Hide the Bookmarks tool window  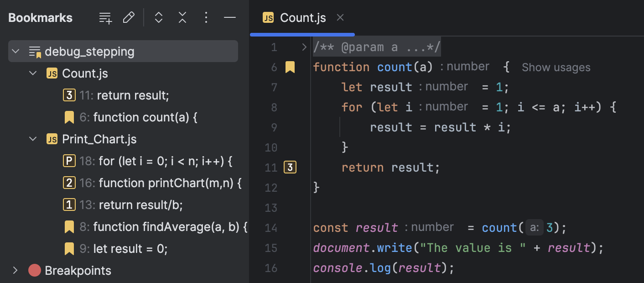(x=230, y=17)
